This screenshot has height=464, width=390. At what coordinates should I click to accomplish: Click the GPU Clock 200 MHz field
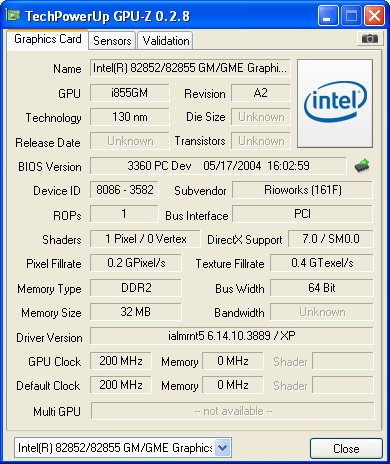pyautogui.click(x=121, y=361)
